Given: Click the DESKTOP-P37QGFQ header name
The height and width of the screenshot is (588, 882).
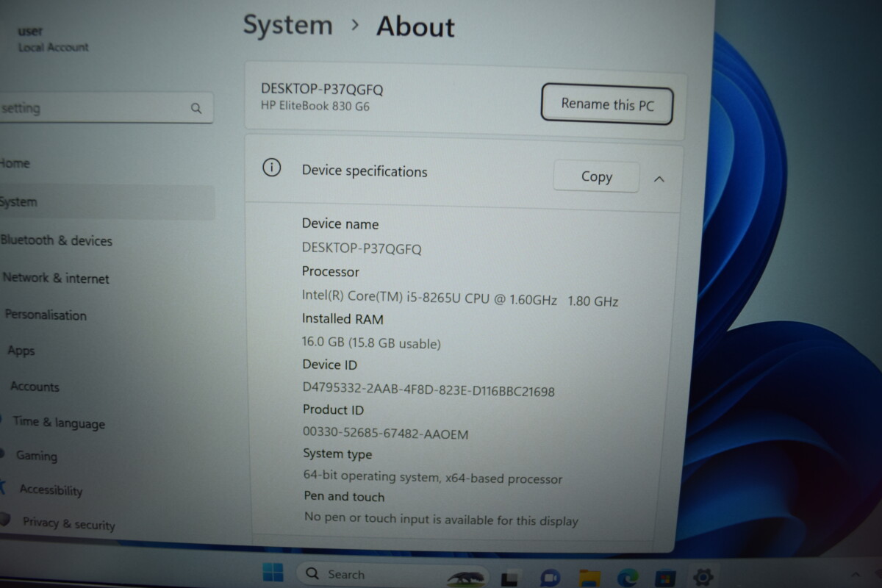Looking at the screenshot, I should pyautogui.click(x=322, y=90).
